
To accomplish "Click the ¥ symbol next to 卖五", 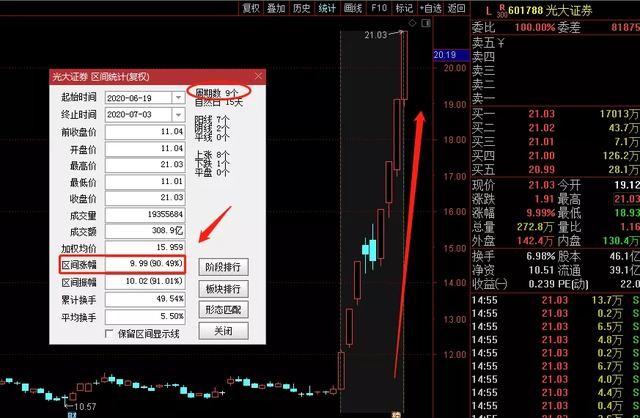I will coord(501,42).
